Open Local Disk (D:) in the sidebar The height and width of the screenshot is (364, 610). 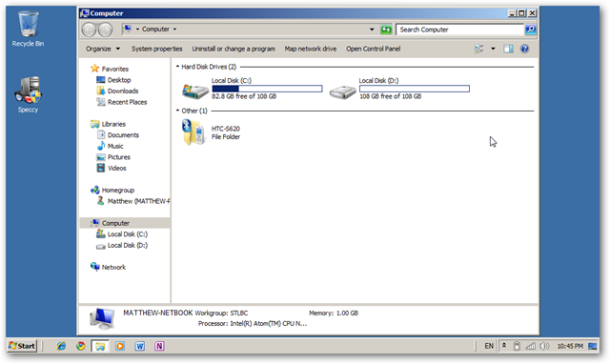(127, 246)
